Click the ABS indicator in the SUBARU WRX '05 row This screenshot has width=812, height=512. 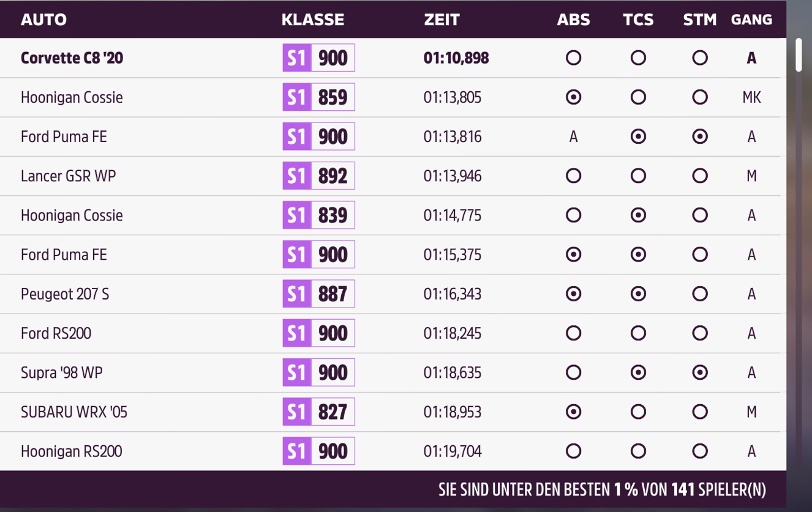573,412
